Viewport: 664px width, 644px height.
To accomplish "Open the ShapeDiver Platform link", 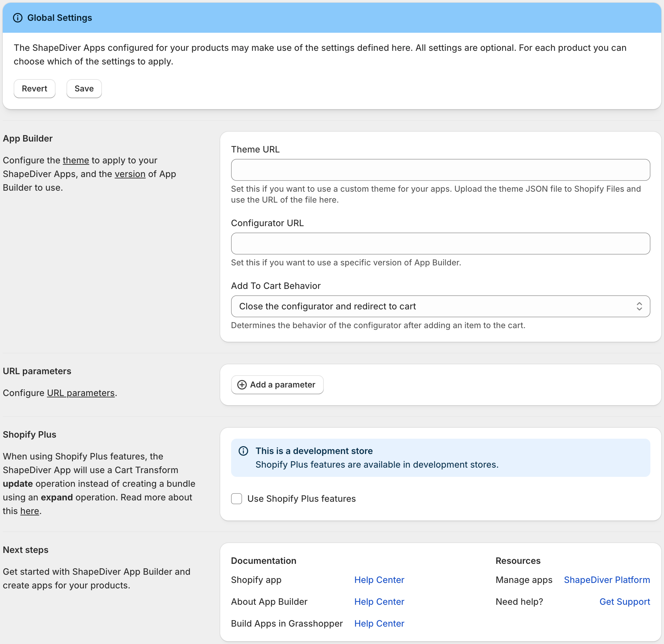I will point(607,580).
